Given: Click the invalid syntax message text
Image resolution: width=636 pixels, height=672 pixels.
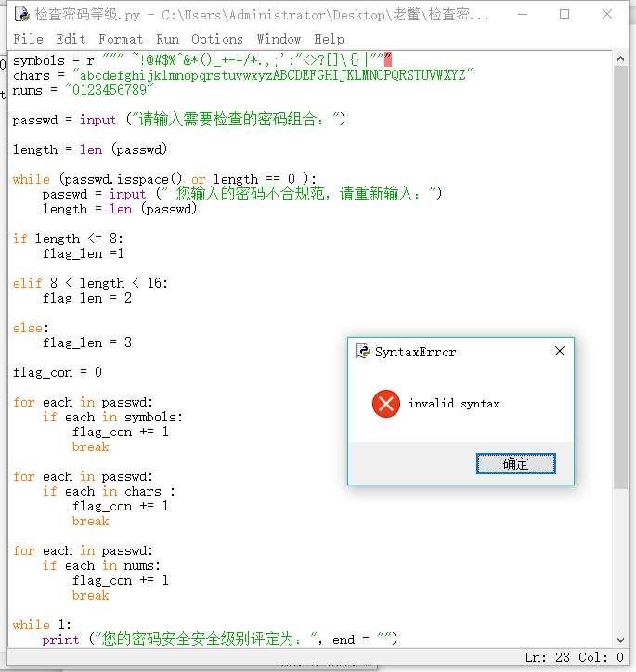Looking at the screenshot, I should coord(453,404).
